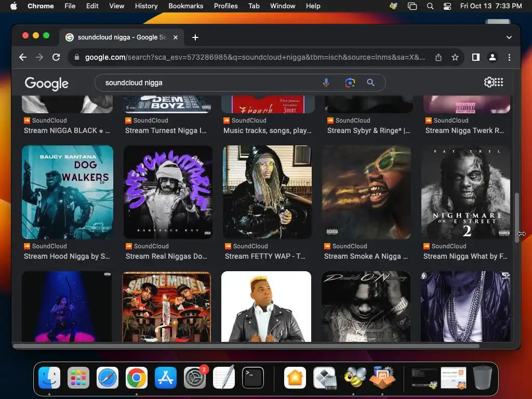Open the Fetty Wap image result
The width and height of the screenshot is (532, 399).
tap(267, 192)
